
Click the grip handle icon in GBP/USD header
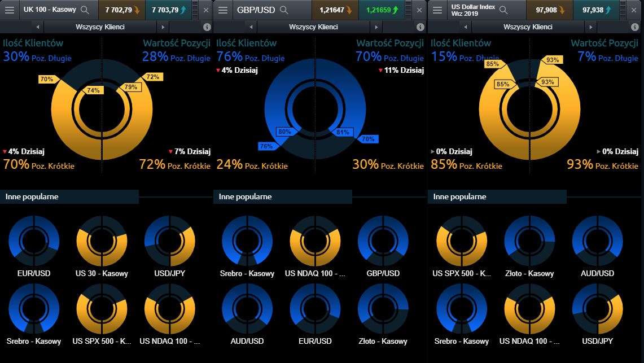click(x=409, y=10)
